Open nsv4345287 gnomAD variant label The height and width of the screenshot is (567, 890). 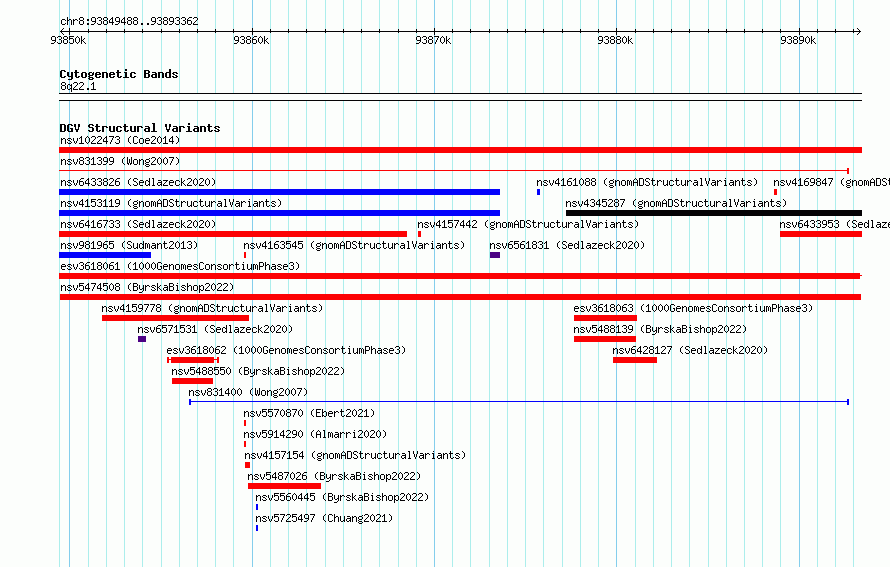click(x=676, y=203)
